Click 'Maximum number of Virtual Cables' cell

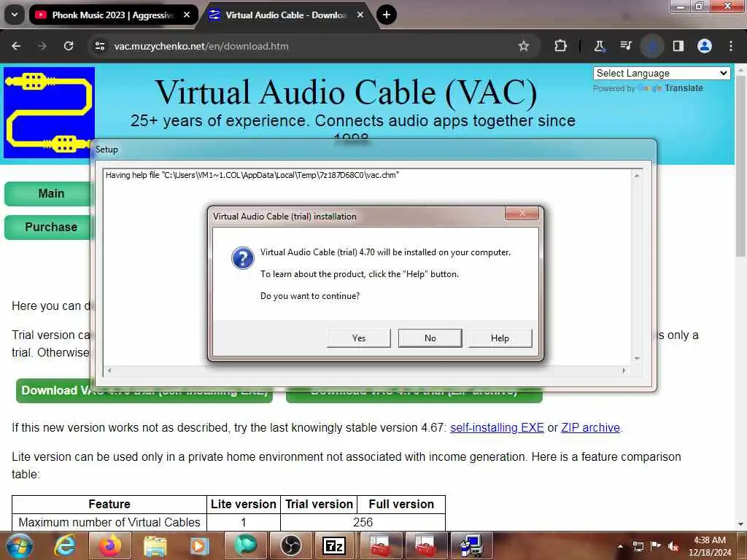109,522
